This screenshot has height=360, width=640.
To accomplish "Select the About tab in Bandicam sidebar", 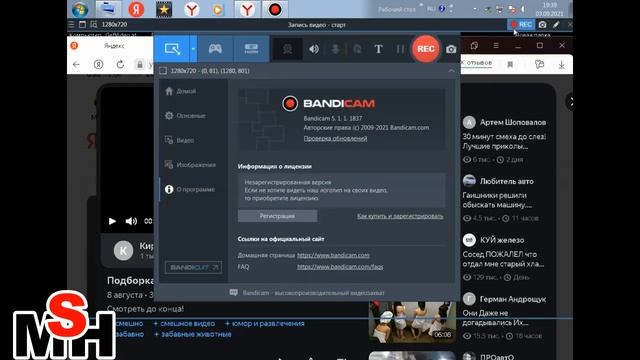I will click(x=190, y=189).
